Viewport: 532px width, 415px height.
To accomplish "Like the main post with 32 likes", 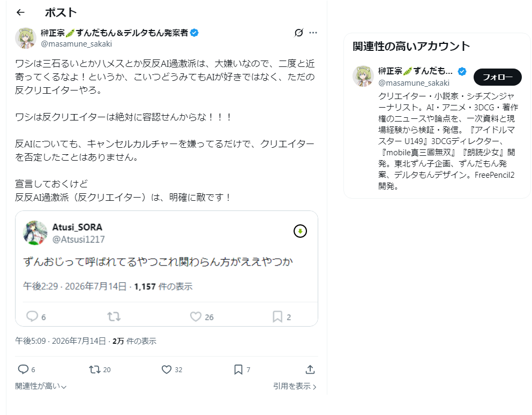I will tap(166, 369).
